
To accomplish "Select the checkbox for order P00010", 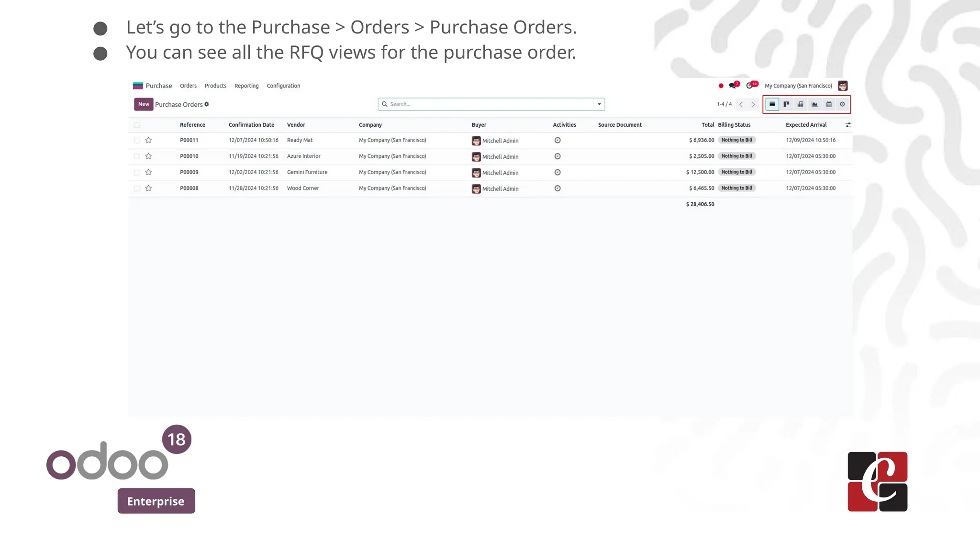I will coord(137,156).
